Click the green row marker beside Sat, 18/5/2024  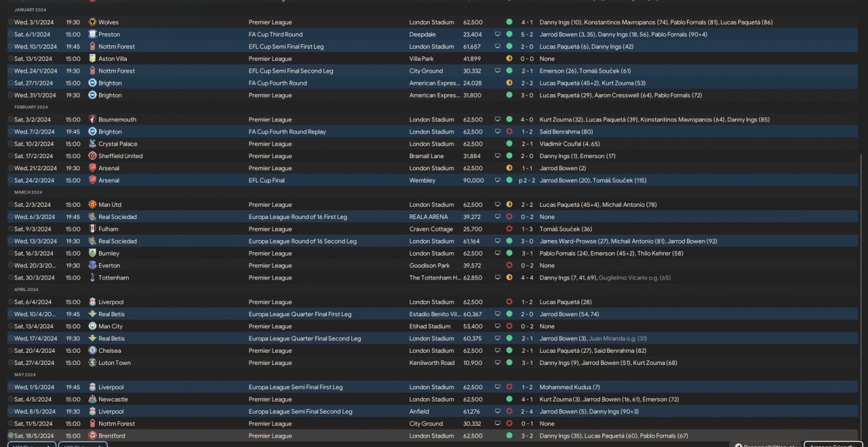(11, 436)
